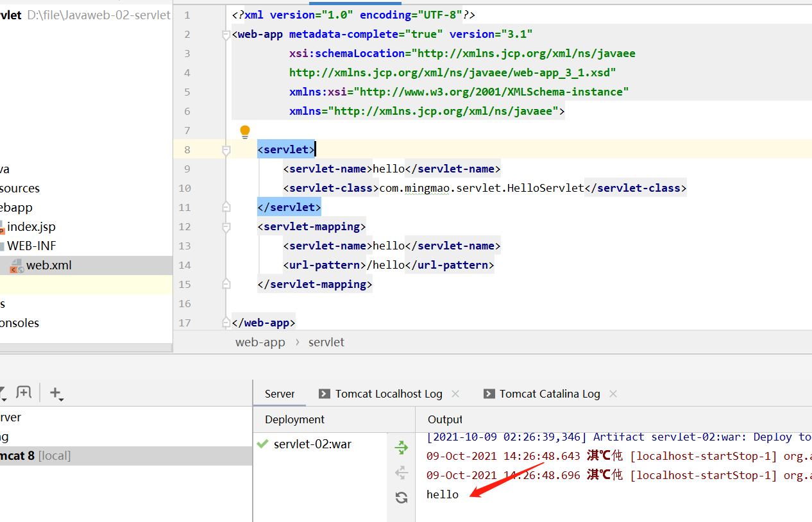The height and width of the screenshot is (522, 812).
Task: Click the Refresh deployment icon
Action: (x=402, y=497)
